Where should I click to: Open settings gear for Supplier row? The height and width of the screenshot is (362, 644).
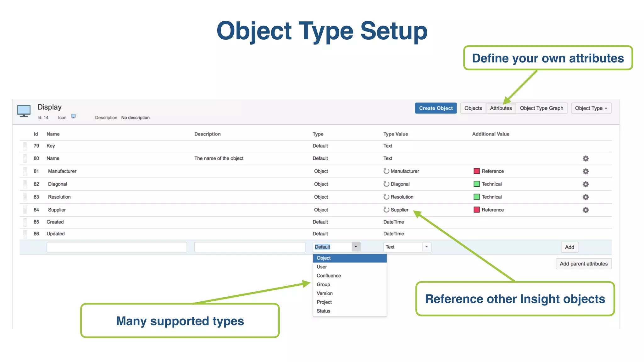click(x=586, y=210)
